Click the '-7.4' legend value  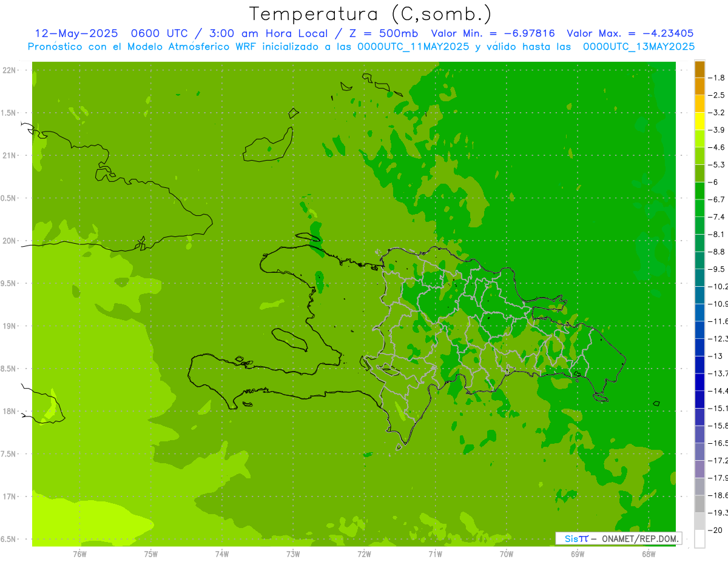point(716,217)
